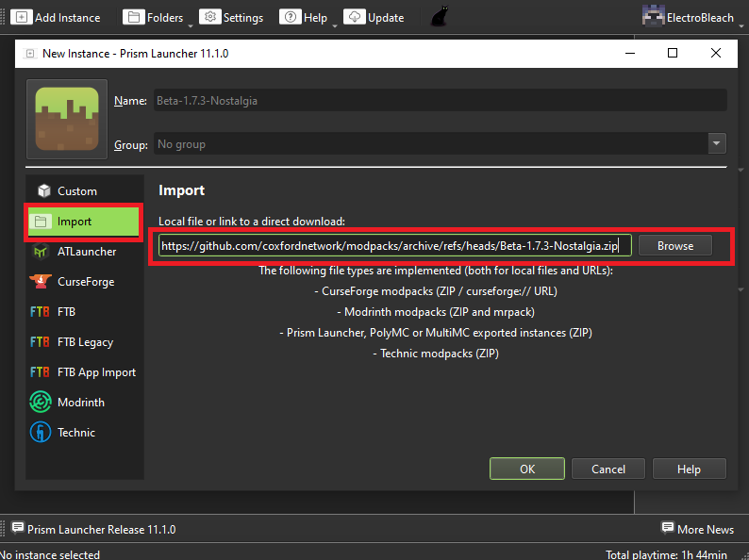The image size is (749, 560).
Task: Close the New Instance dialog
Action: [716, 53]
